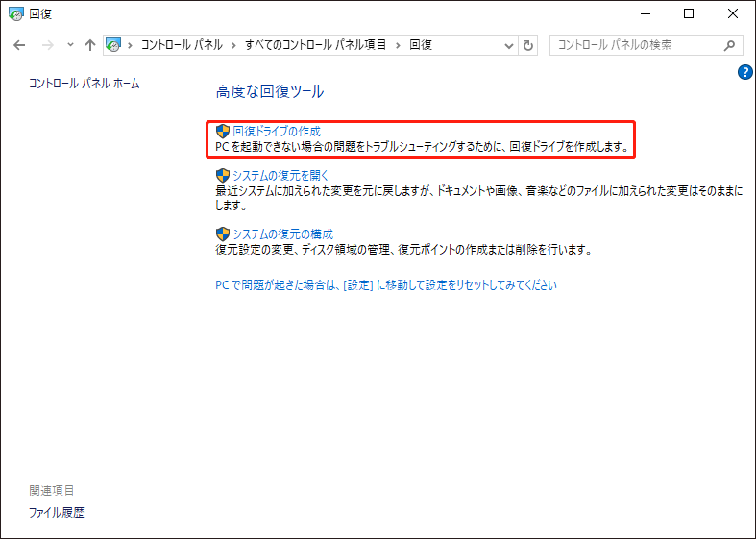This screenshot has height=539, width=756.
Task: Click shield icon beside システムの復元を開く
Action: pos(222,175)
